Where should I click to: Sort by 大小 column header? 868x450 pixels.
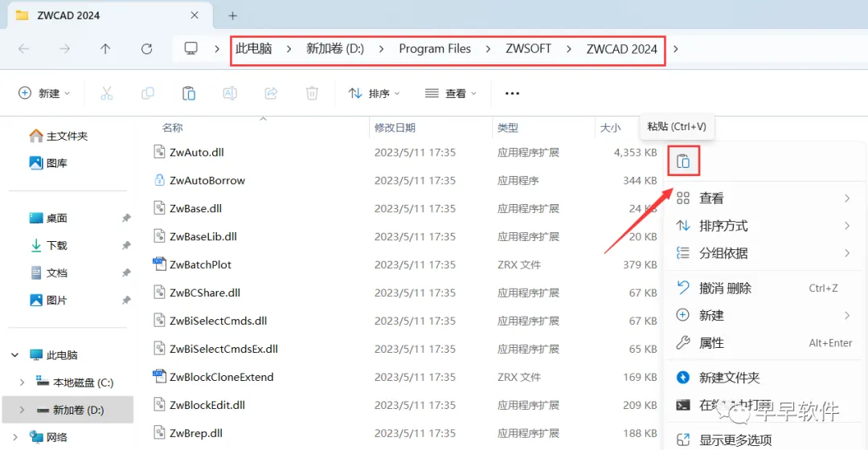[x=611, y=128]
